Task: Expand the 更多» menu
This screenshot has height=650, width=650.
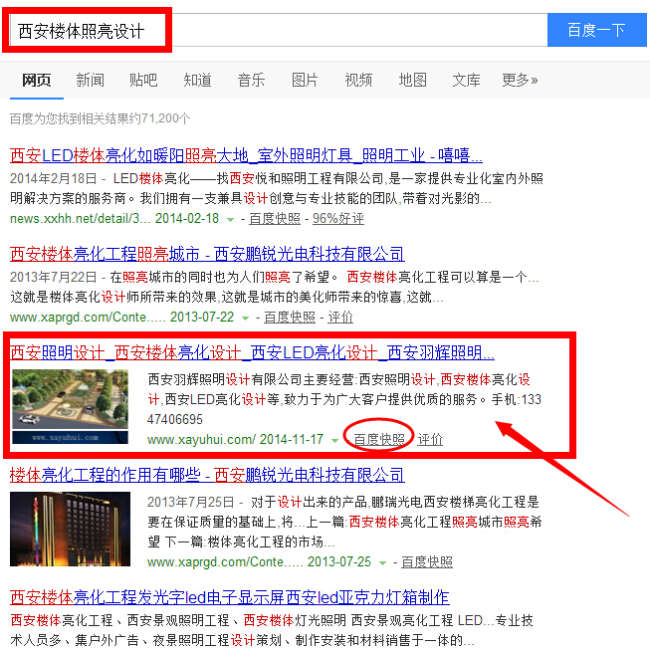Action: coord(520,80)
